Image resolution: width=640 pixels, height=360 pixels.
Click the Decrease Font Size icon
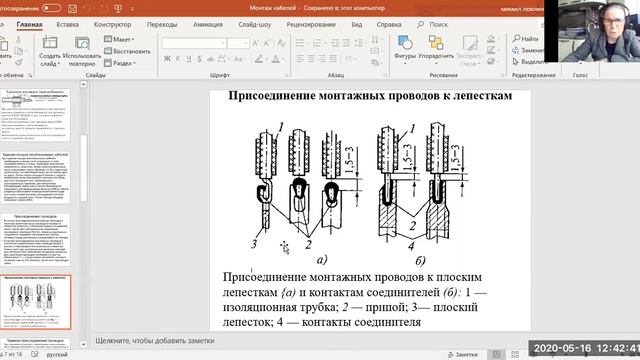[267, 43]
